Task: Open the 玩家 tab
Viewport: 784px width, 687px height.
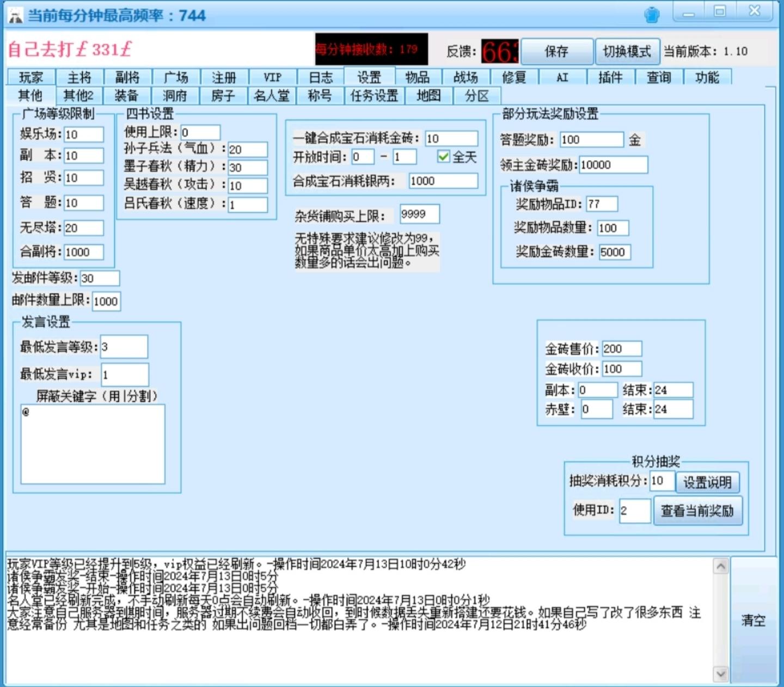Action: pyautogui.click(x=31, y=77)
